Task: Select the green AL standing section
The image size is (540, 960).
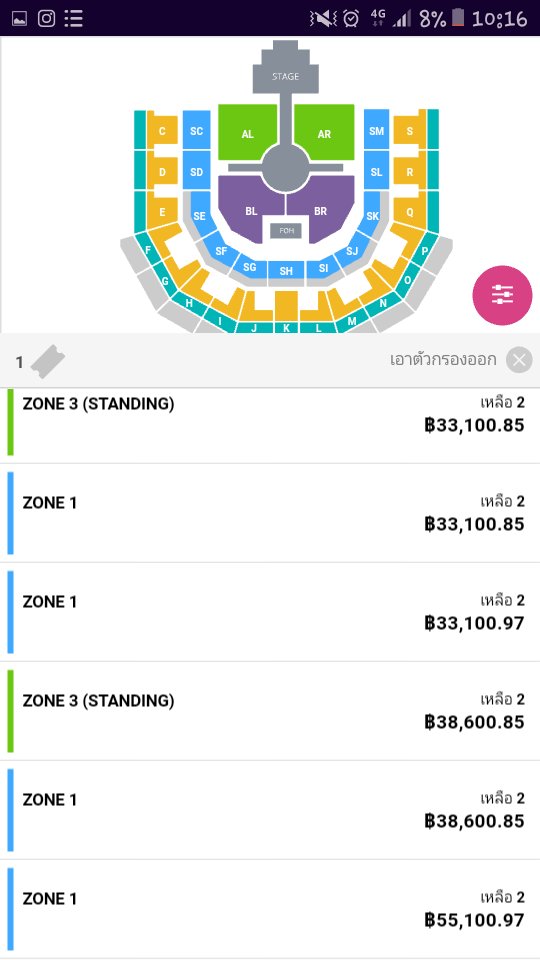Action: coord(247,133)
